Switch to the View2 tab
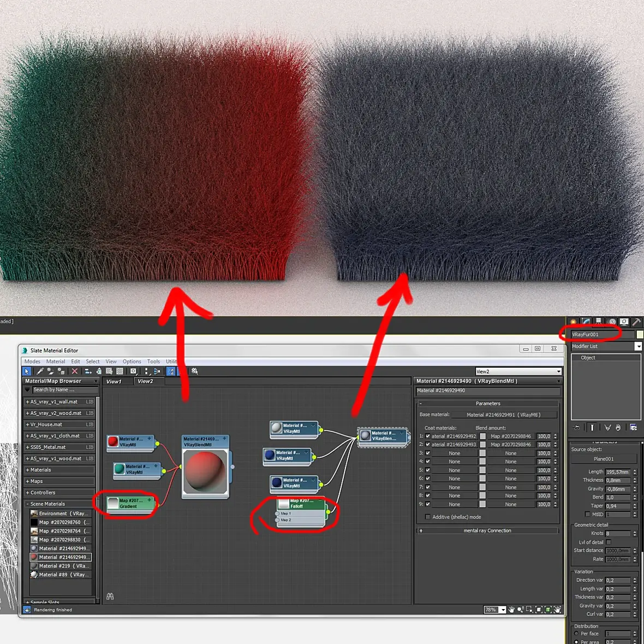This screenshot has height=644, width=644. (x=145, y=381)
